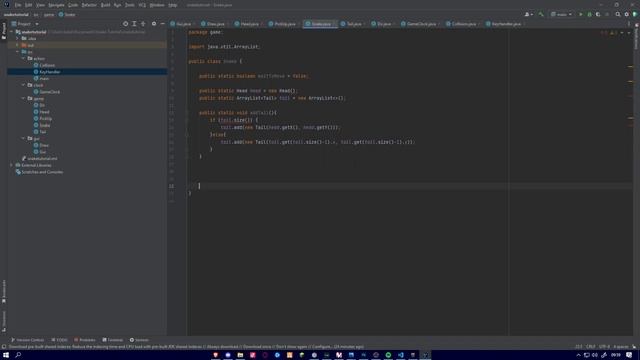Switch to the Head.java tab
The width and height of the screenshot is (640, 360).
click(x=247, y=24)
